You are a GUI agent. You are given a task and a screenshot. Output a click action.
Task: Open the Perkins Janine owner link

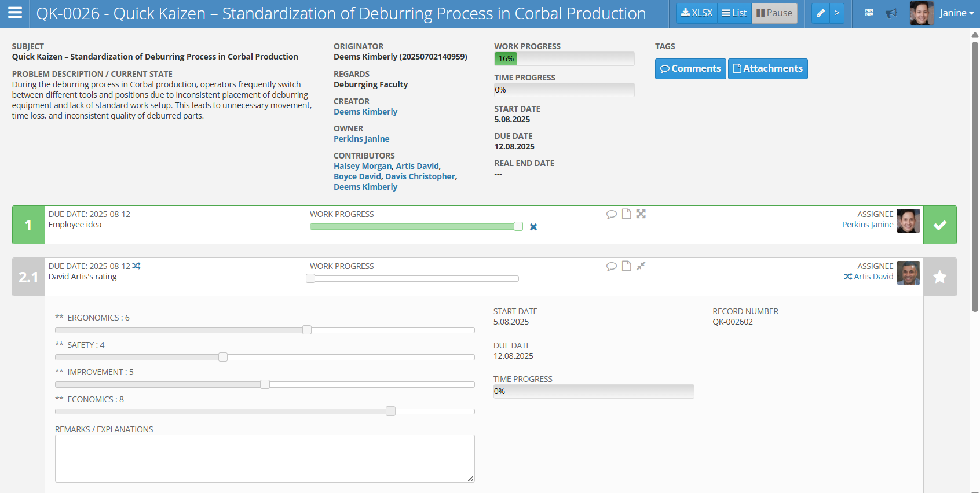(361, 139)
